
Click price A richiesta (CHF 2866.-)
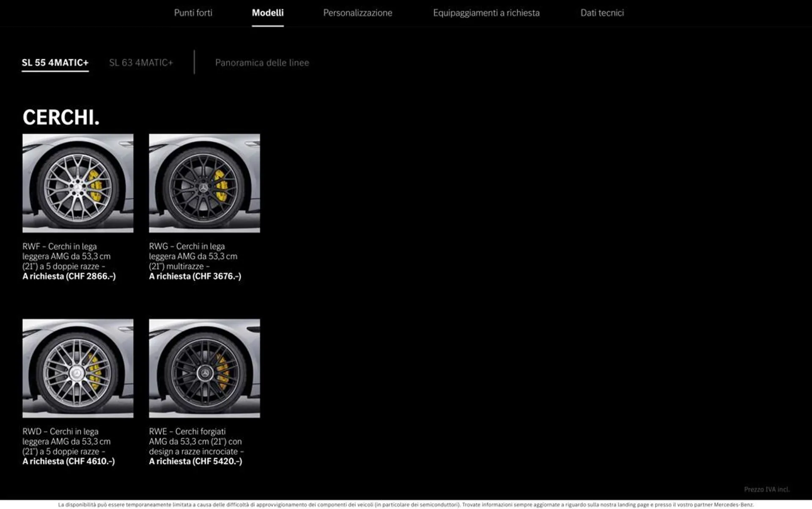pyautogui.click(x=69, y=276)
